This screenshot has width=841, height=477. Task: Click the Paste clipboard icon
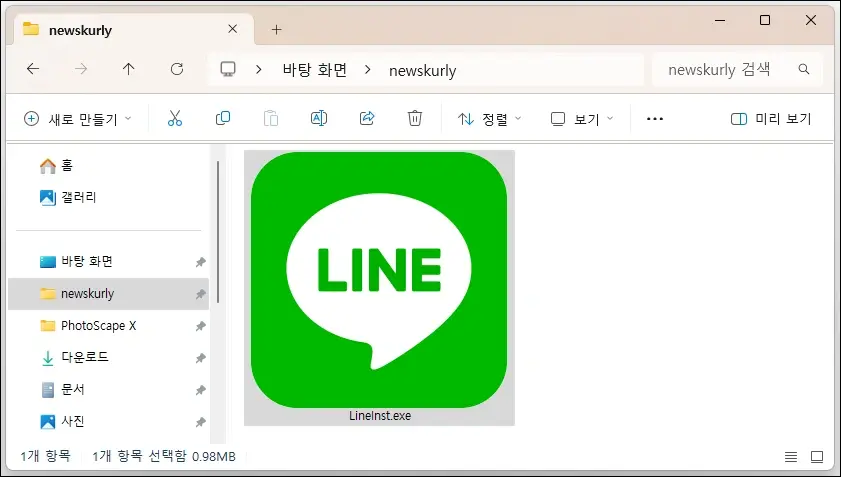click(271, 118)
